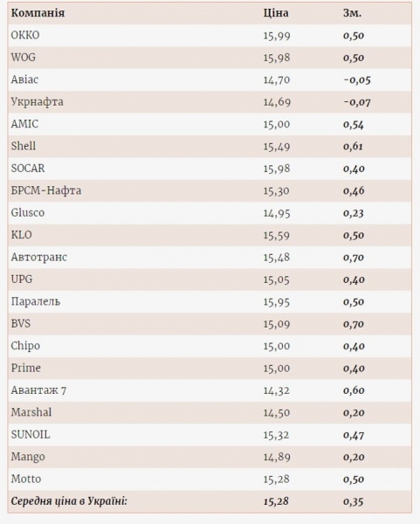This screenshot has width=420, height=524.
Task: Click Автотранс change value 0,70
Action: (x=354, y=258)
